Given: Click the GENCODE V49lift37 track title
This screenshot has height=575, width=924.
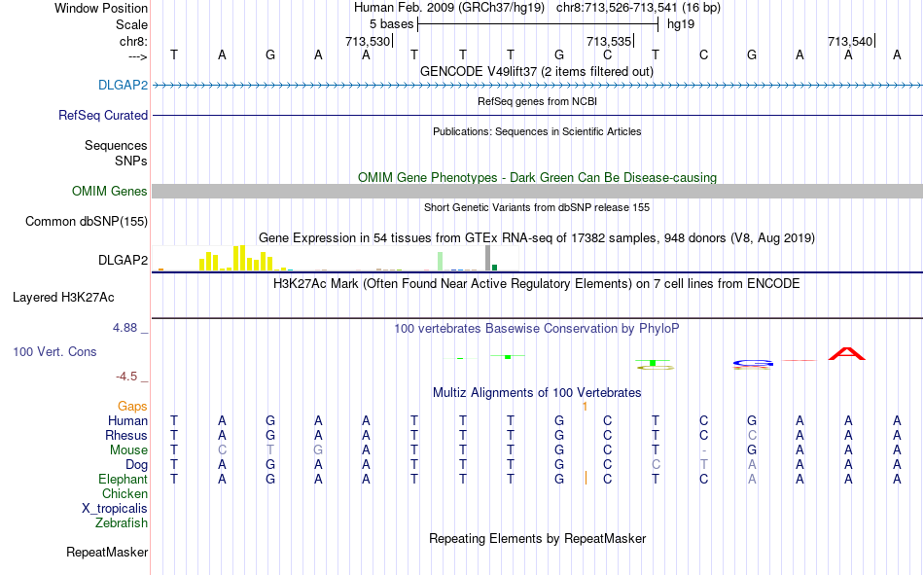Looking at the screenshot, I should (x=536, y=71).
